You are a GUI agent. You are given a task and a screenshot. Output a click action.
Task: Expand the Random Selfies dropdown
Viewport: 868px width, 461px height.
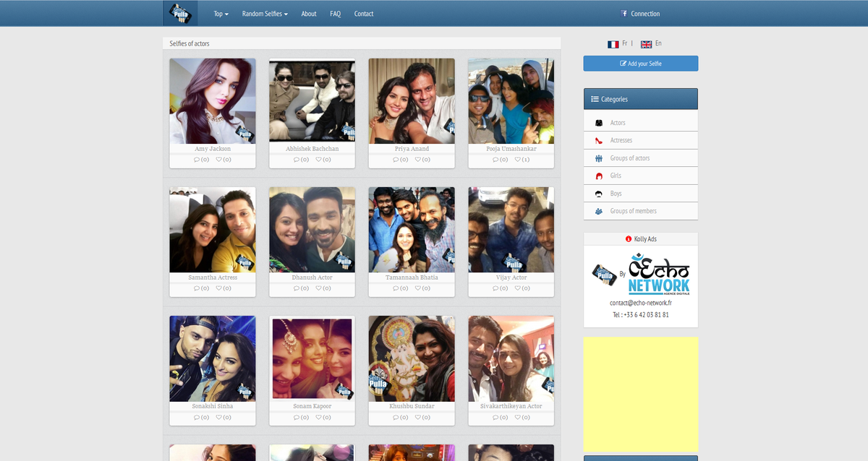pyautogui.click(x=265, y=13)
